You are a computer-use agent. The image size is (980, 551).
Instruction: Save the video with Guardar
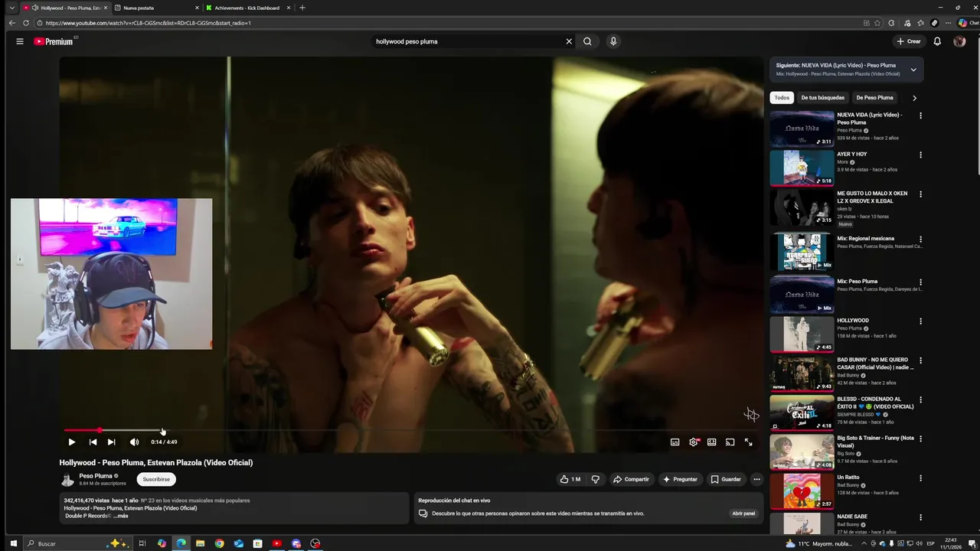[726, 479]
